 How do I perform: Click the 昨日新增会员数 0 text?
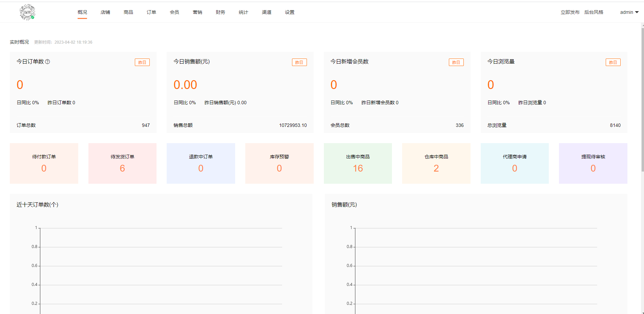(380, 103)
